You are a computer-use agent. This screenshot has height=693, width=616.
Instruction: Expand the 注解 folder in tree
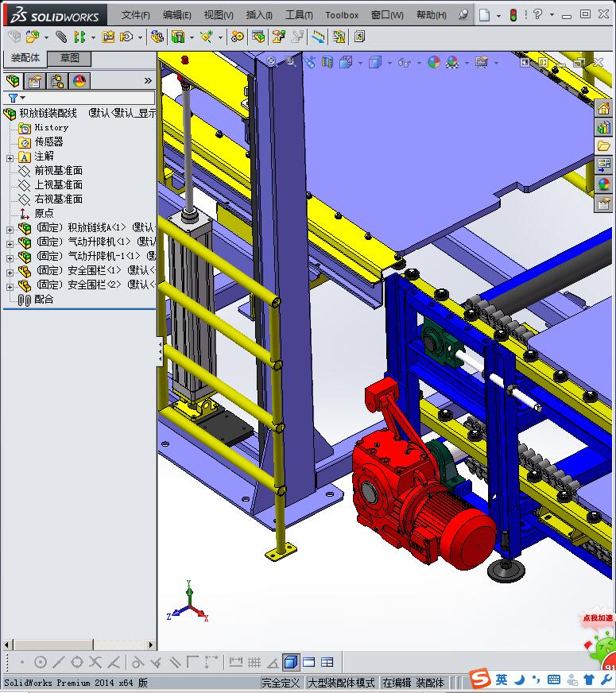[10, 158]
